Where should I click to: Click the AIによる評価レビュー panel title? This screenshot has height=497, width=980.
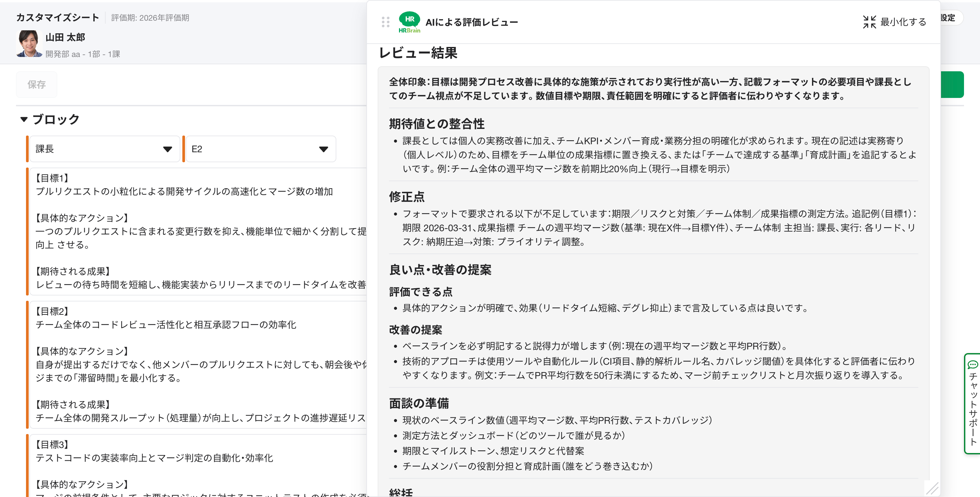pyautogui.click(x=471, y=22)
